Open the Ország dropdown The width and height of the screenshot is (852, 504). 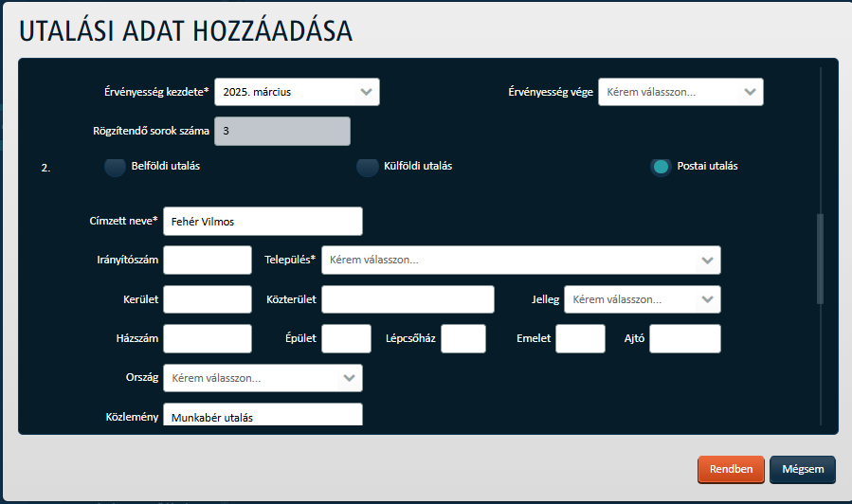point(263,378)
